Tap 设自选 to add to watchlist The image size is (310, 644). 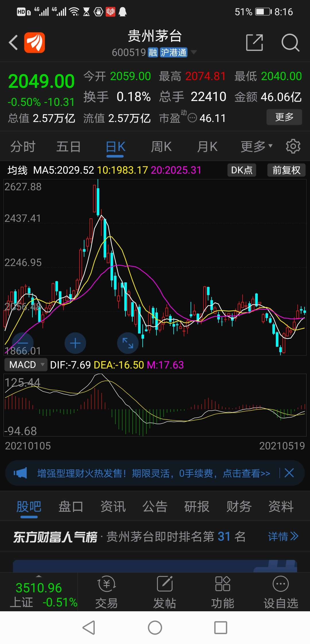point(281,592)
